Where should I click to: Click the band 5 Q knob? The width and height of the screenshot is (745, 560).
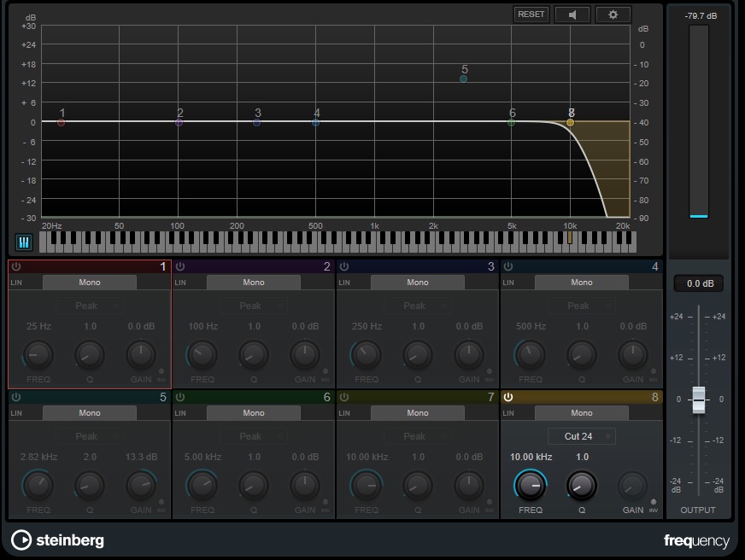(90, 485)
